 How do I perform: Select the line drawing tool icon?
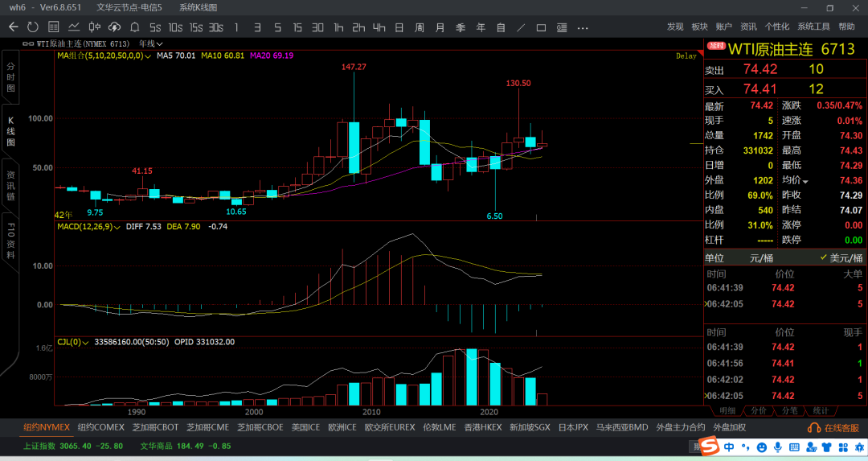coord(521,27)
